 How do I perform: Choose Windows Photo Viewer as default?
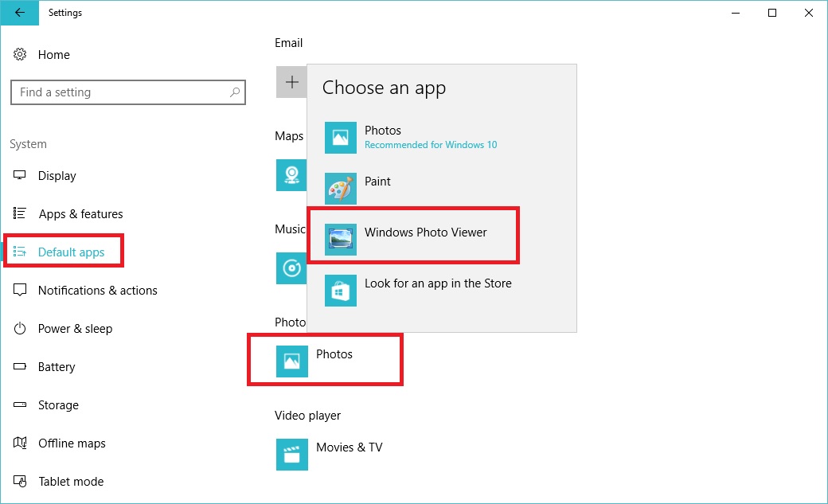click(x=424, y=233)
